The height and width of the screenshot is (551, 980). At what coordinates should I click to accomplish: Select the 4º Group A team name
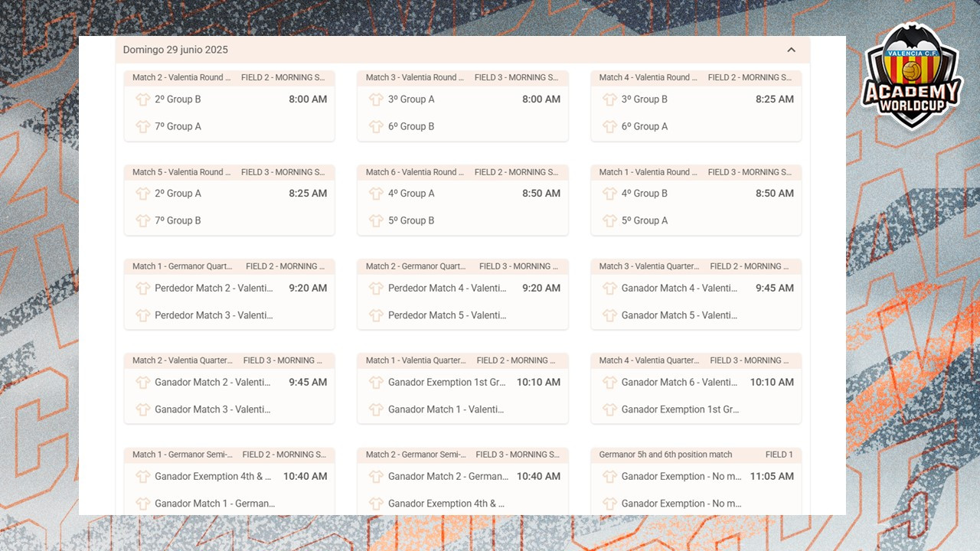(411, 194)
